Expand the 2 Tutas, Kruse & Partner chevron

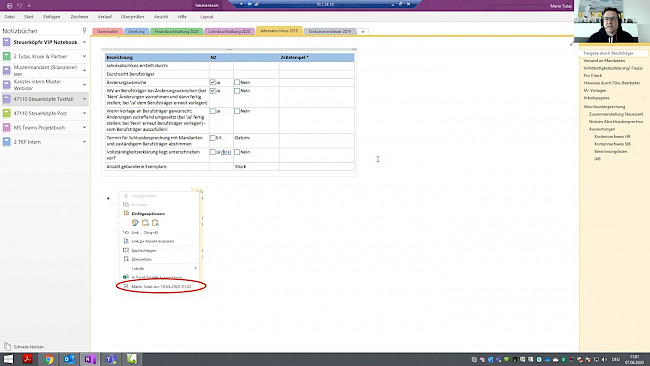84,56
